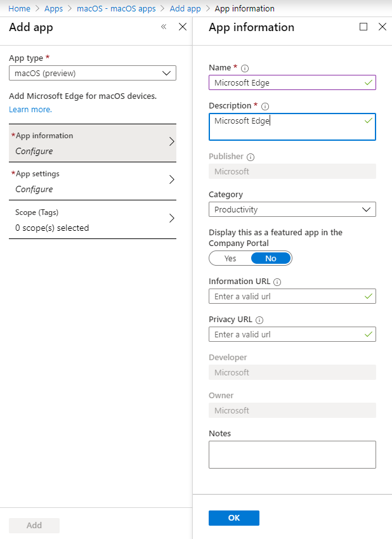392x539 pixels.
Task: Click the OK button
Action: [234, 517]
